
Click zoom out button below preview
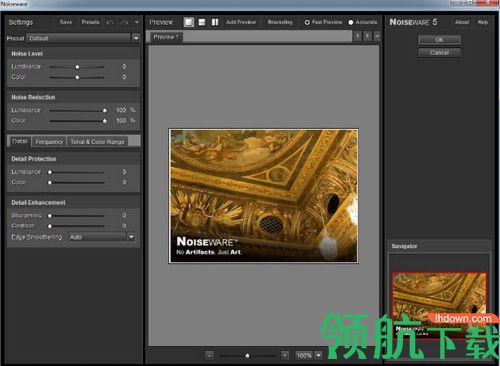(x=209, y=355)
